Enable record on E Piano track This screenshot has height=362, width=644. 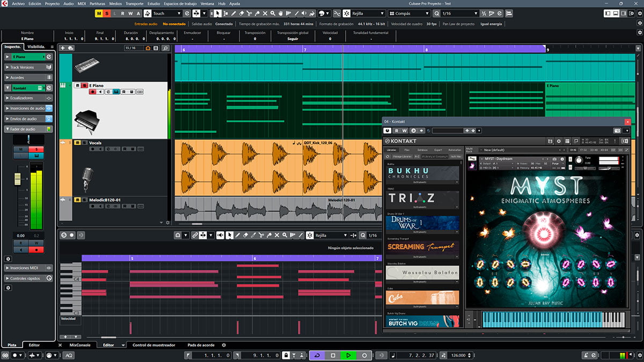[93, 92]
